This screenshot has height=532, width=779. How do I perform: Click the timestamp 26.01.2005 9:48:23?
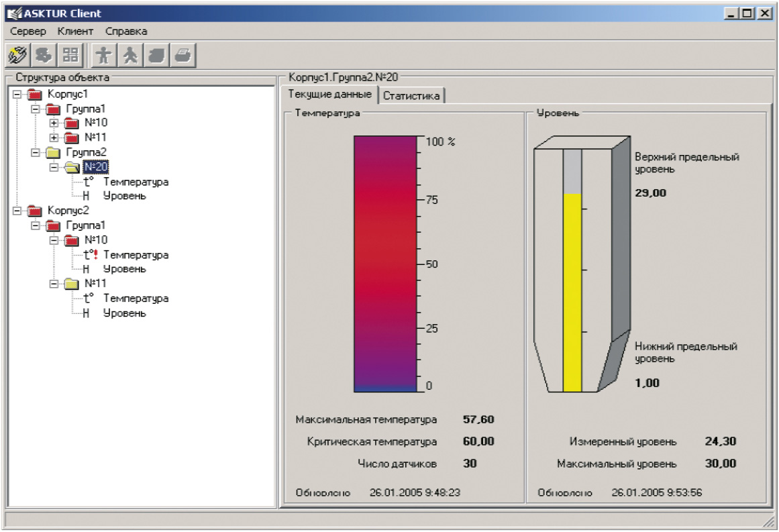pos(415,493)
